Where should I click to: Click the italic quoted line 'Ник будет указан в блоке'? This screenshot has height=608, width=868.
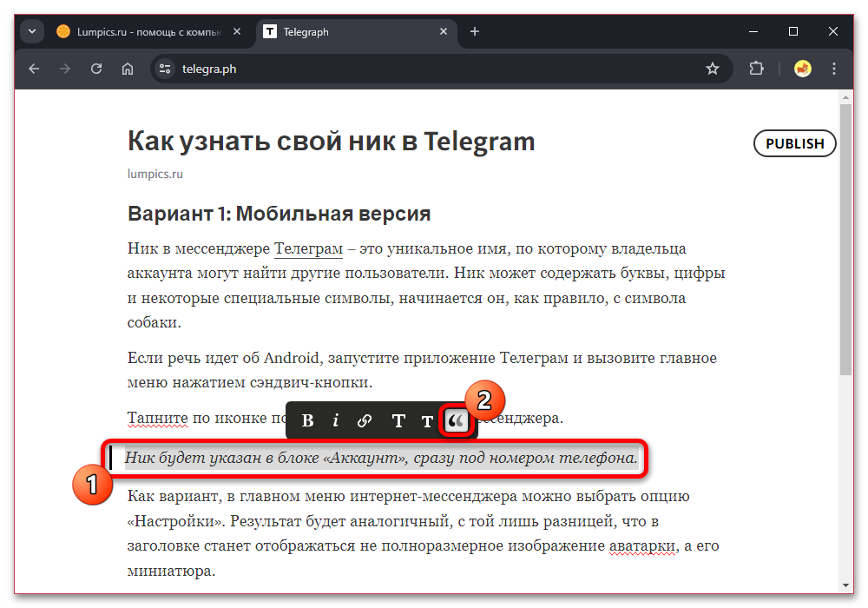click(381, 458)
